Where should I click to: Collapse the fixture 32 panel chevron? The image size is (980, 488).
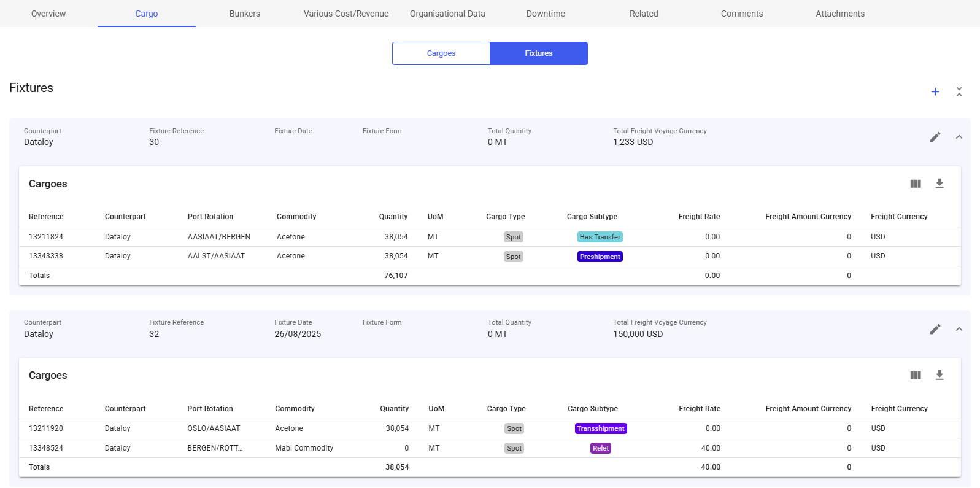coord(959,329)
